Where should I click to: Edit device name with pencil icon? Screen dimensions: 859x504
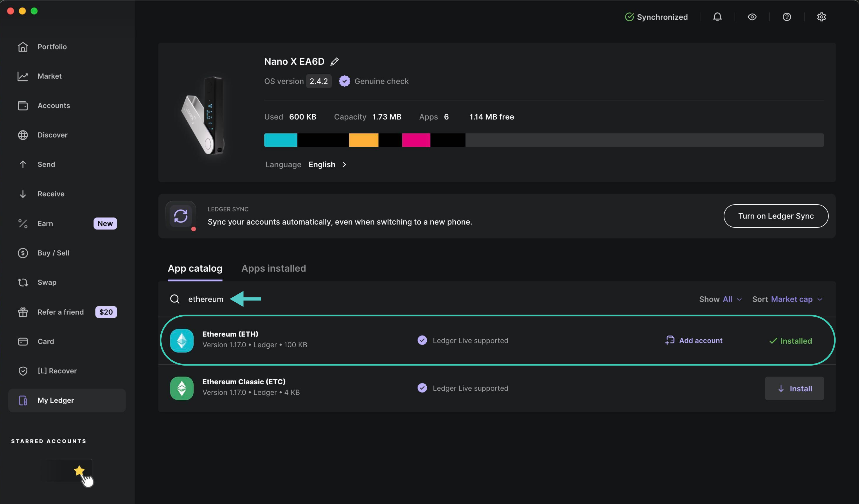tap(334, 61)
